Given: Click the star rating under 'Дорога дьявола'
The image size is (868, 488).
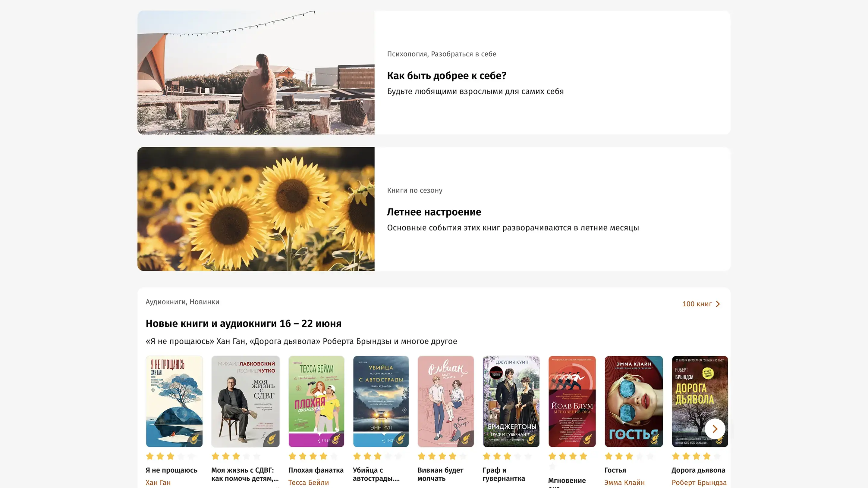Looking at the screenshot, I should [x=696, y=456].
